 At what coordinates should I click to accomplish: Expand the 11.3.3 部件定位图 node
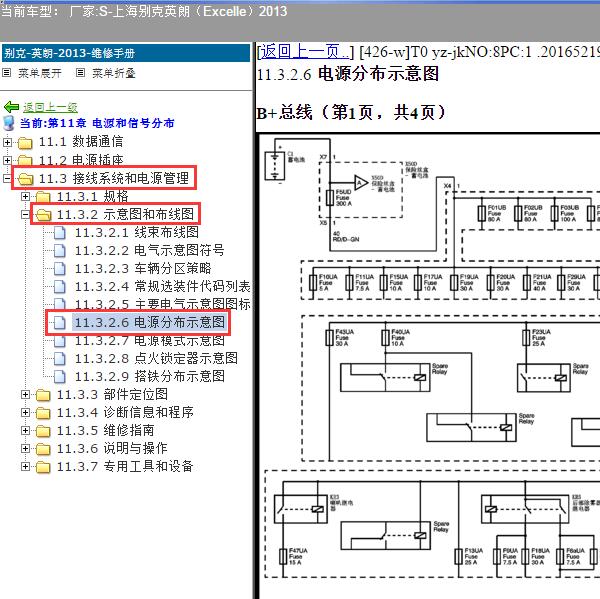coord(25,395)
